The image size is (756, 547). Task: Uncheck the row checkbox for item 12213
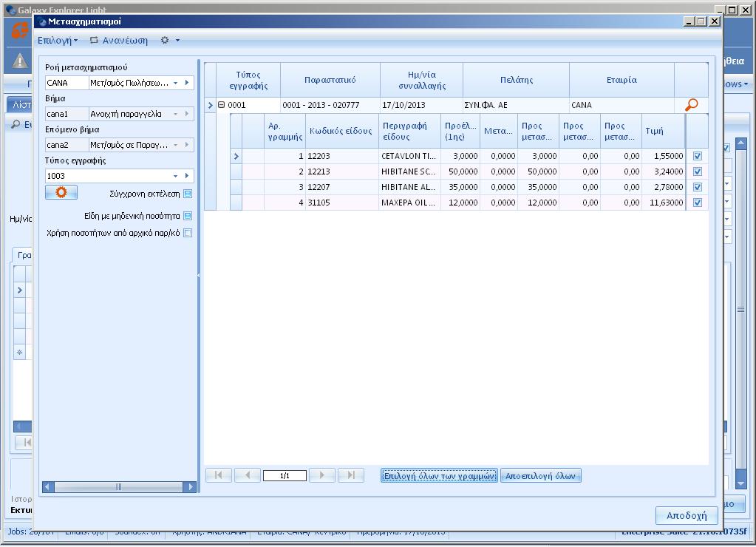click(697, 171)
